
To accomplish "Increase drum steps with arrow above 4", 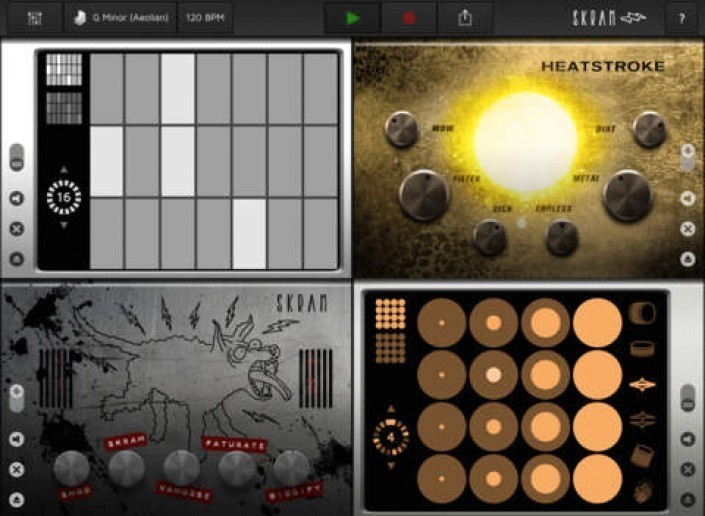I will [x=391, y=409].
